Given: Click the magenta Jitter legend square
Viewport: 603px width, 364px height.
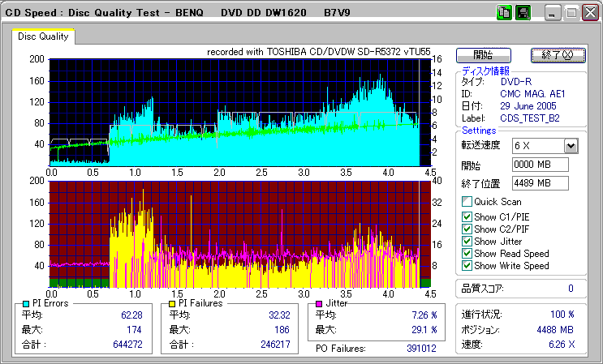Looking at the screenshot, I should 320,303.
